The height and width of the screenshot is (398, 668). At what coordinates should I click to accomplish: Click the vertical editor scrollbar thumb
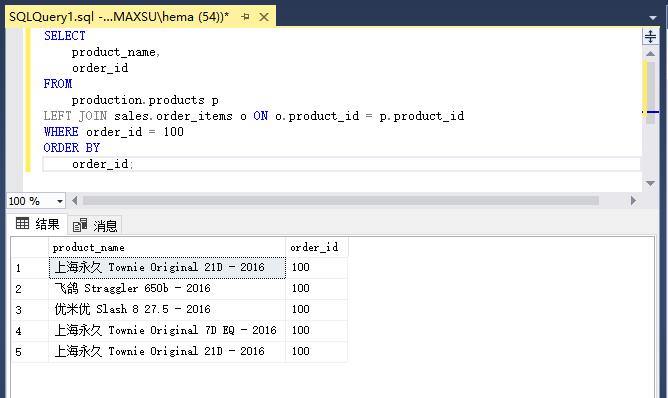pos(650,93)
